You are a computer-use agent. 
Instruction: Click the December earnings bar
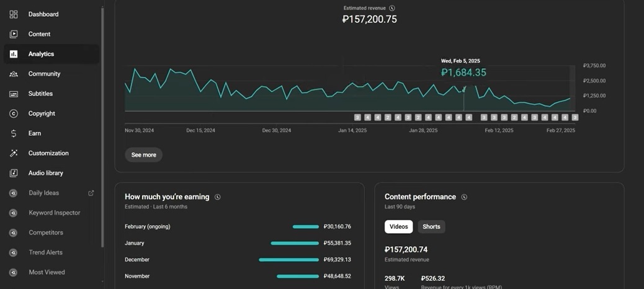pos(288,260)
